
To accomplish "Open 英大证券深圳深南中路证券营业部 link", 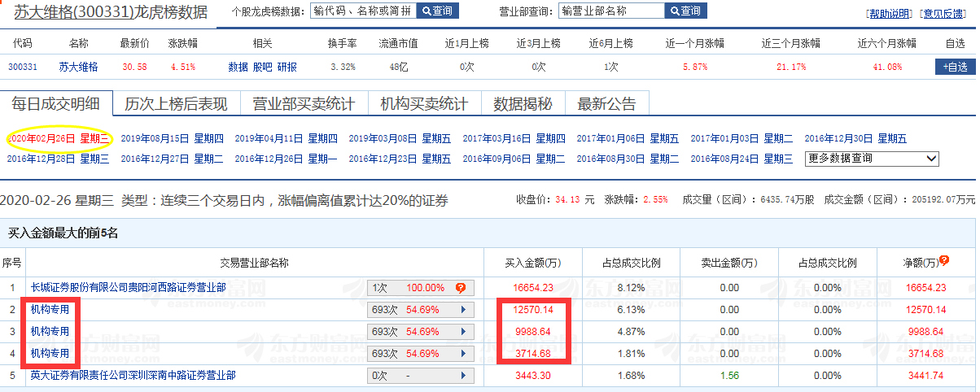I will point(133,376).
